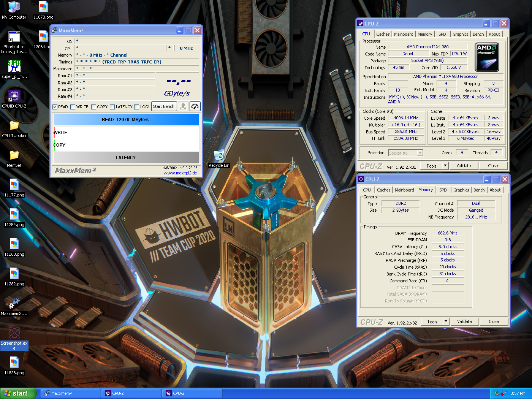Open 11254.png desktop file
532x399 pixels.
(14, 218)
